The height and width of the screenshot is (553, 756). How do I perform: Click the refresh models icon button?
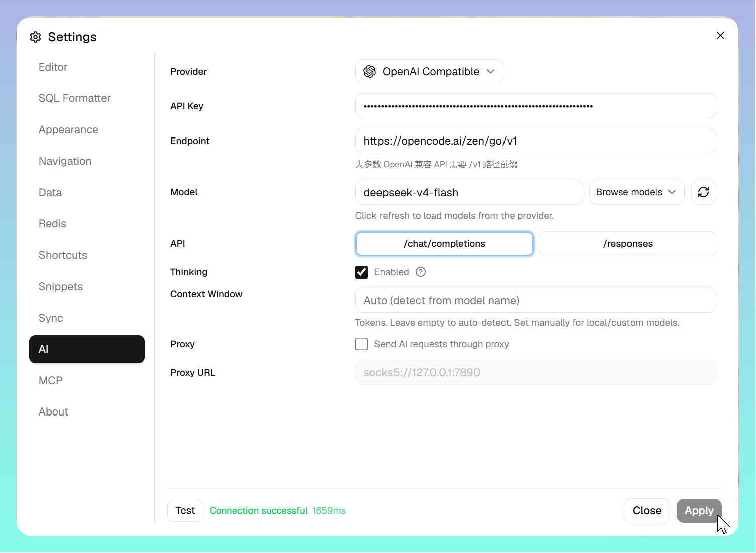(x=703, y=192)
